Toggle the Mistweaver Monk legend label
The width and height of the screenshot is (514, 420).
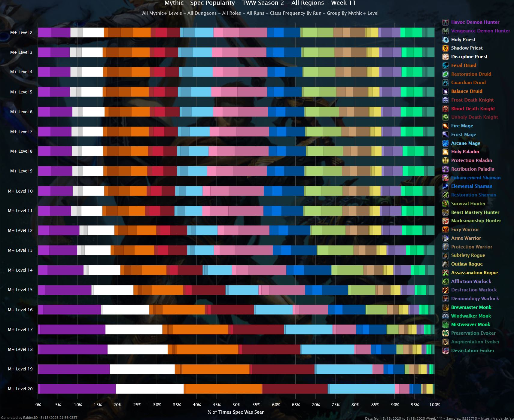tap(470, 324)
